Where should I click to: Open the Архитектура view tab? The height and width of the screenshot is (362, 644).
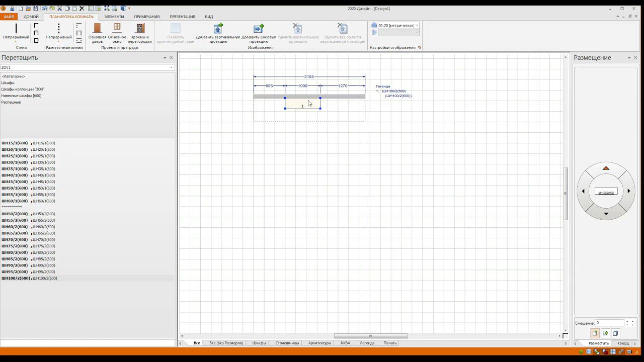[319, 343]
